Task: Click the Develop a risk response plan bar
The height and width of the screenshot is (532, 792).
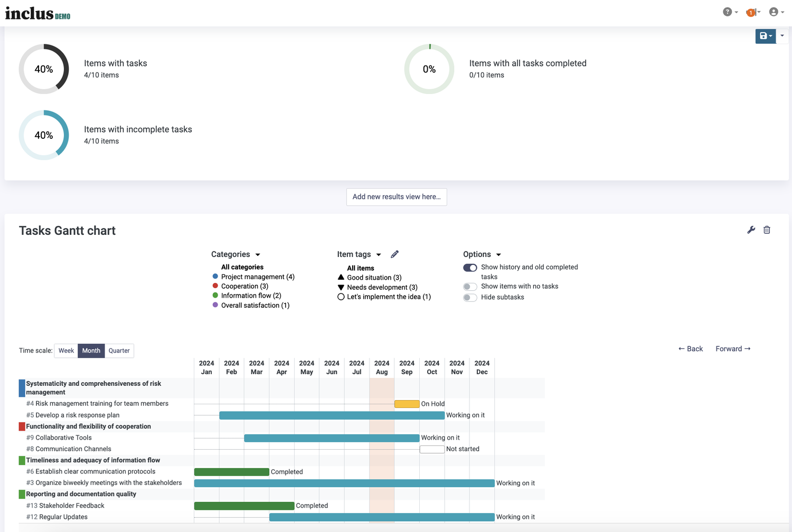Action: click(x=332, y=415)
